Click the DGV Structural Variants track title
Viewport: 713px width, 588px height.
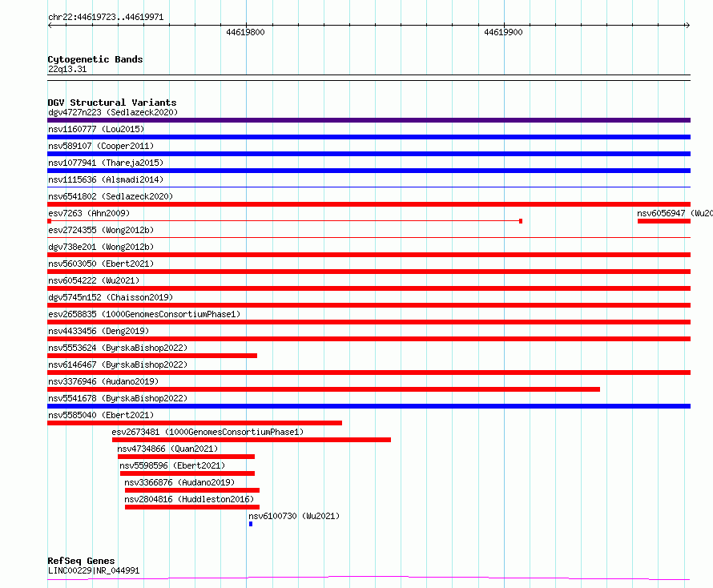click(112, 103)
